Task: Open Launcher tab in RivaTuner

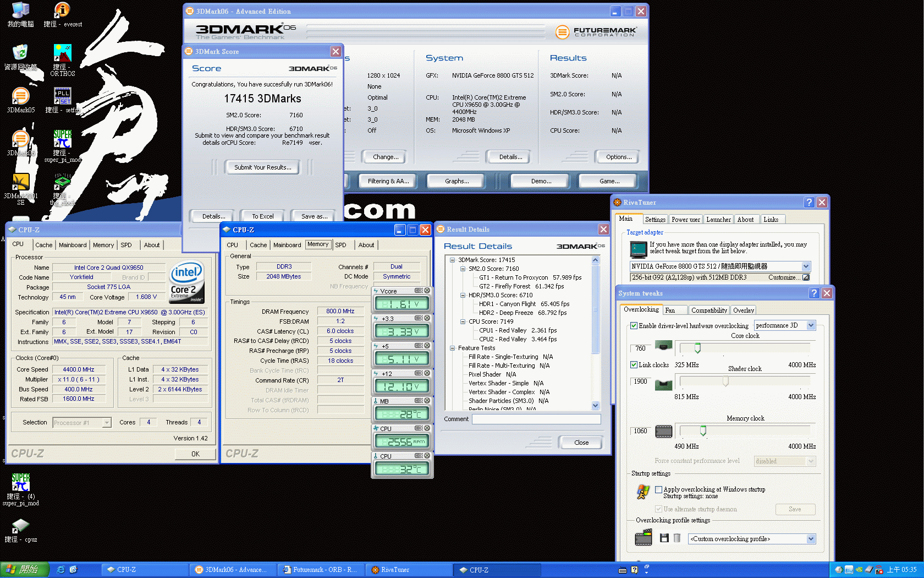Action: click(x=718, y=220)
